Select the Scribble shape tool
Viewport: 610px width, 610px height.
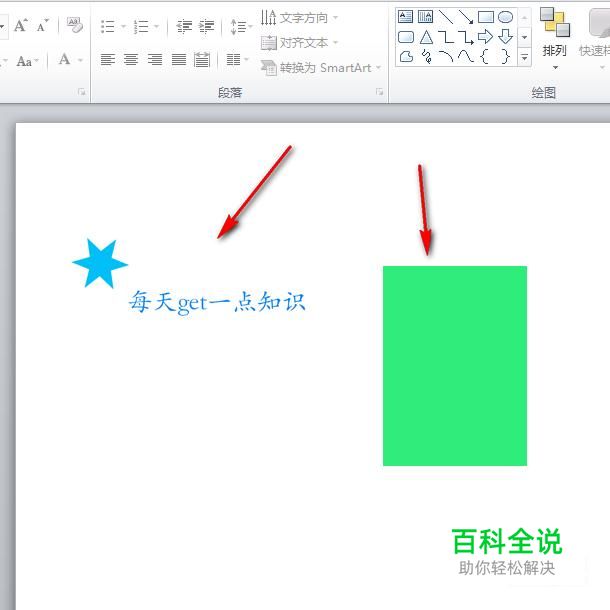tap(426, 57)
